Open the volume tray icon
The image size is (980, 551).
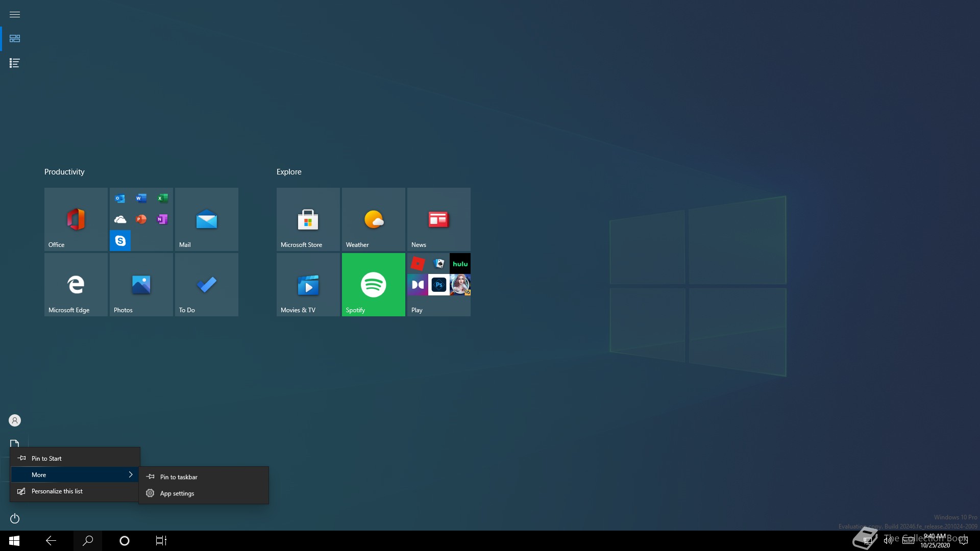pos(888,541)
